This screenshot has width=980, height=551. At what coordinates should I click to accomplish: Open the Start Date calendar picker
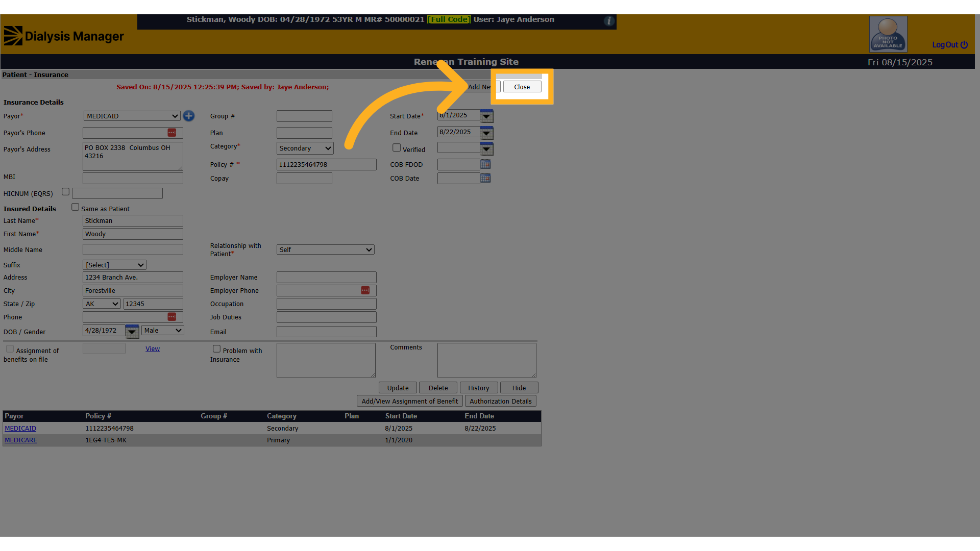(x=486, y=116)
